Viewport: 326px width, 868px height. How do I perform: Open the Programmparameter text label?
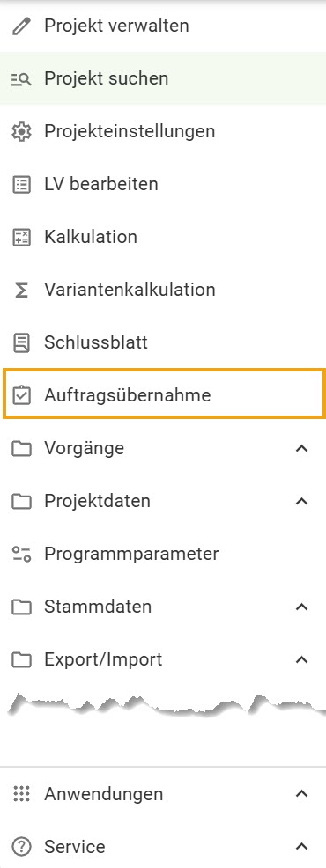[131, 554]
